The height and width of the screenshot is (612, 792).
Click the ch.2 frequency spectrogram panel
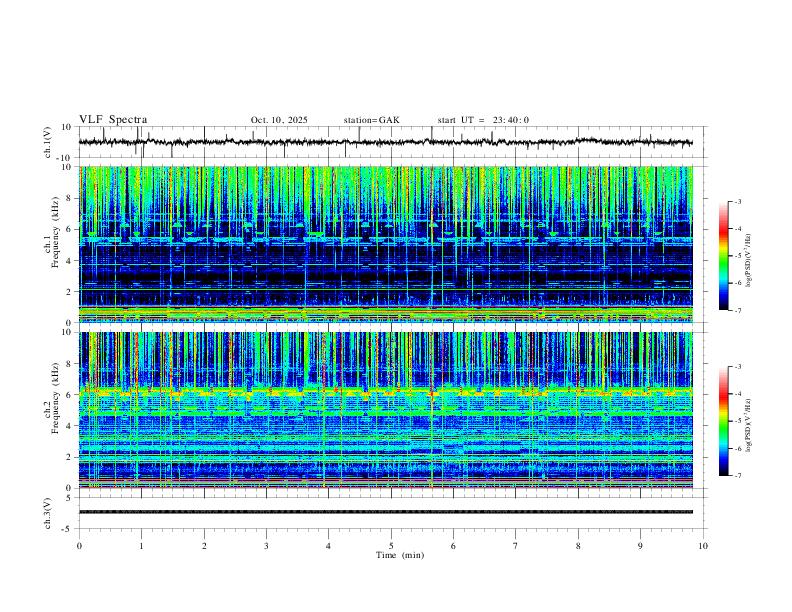pos(385,410)
